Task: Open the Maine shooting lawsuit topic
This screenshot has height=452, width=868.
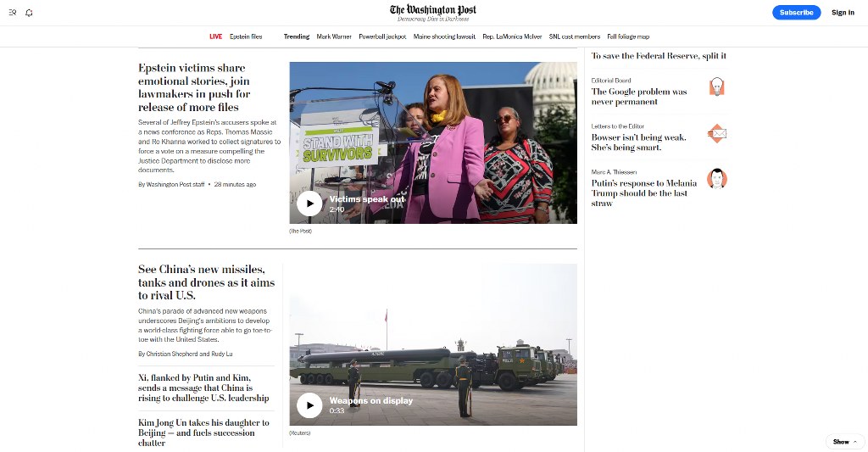Action: 444,36
